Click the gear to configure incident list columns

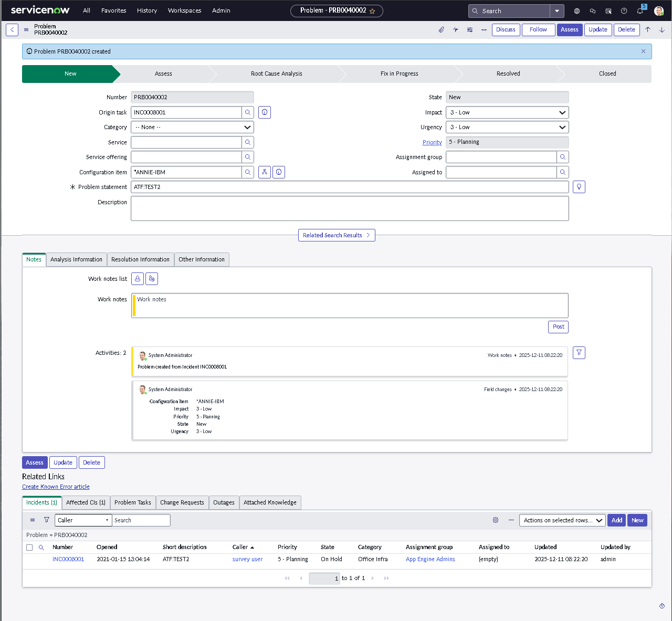click(x=495, y=520)
